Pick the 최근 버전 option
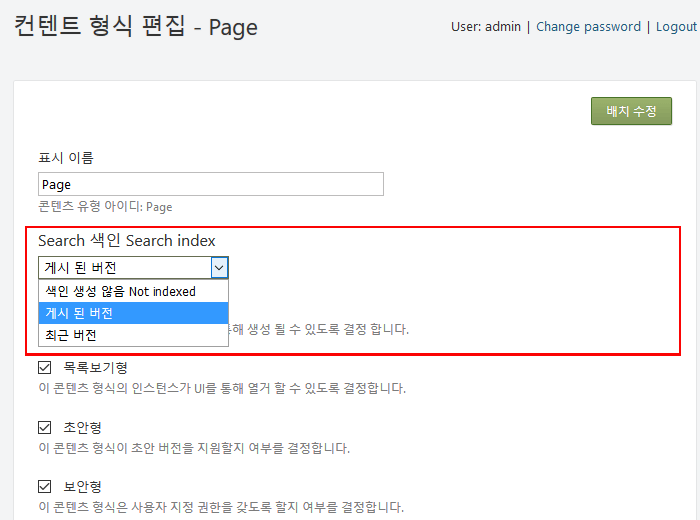The width and height of the screenshot is (700, 520). click(x=133, y=335)
